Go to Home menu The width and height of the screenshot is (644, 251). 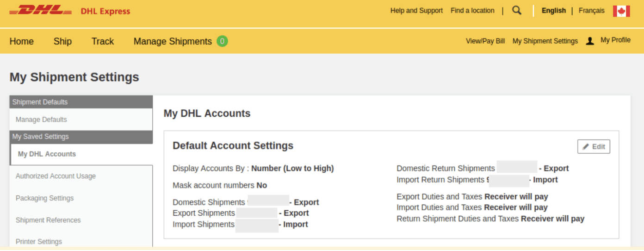tap(21, 41)
